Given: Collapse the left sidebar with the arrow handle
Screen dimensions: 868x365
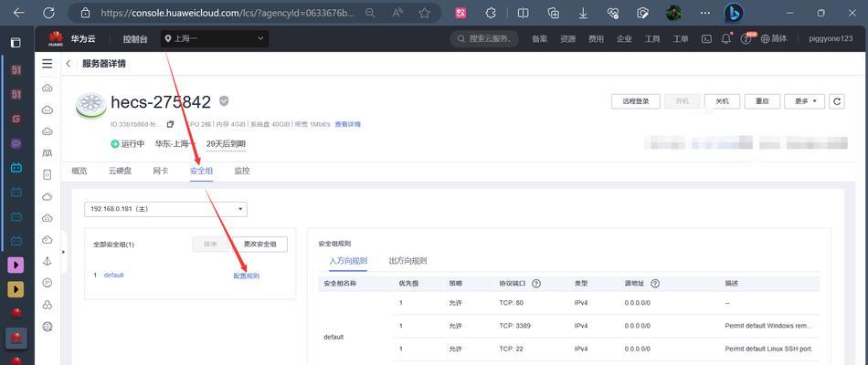Looking at the screenshot, I should pyautogui.click(x=63, y=252).
